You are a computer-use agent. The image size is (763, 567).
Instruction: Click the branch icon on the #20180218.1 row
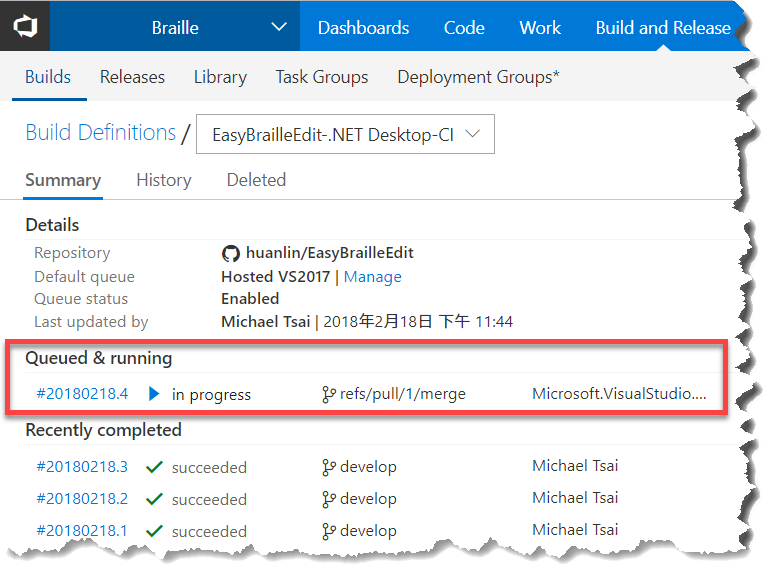tap(329, 531)
